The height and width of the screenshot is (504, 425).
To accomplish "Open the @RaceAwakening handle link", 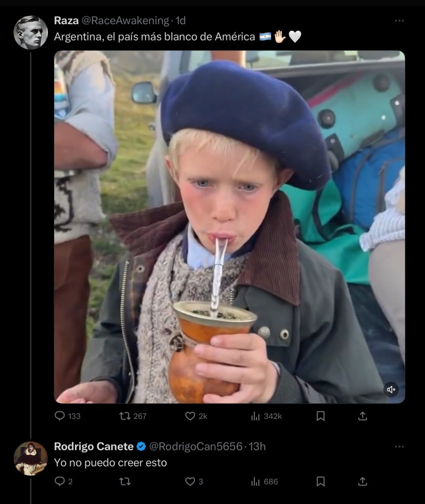I will click(125, 21).
